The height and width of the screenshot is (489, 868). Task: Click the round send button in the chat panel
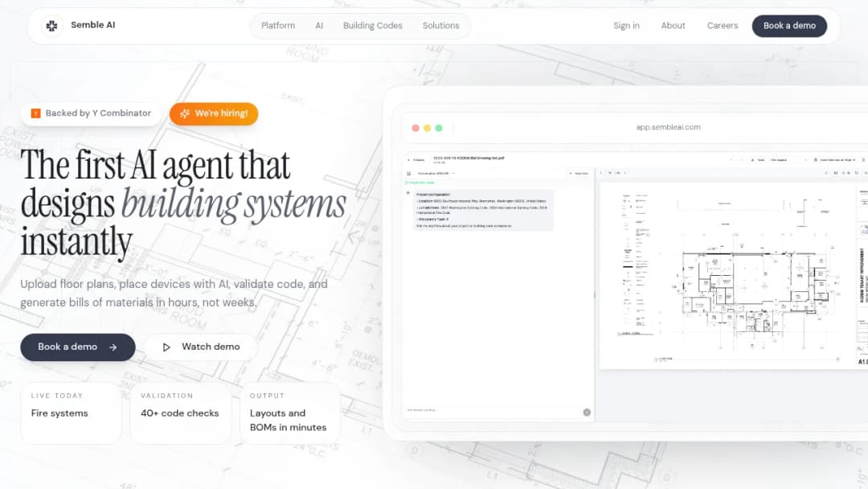click(587, 412)
